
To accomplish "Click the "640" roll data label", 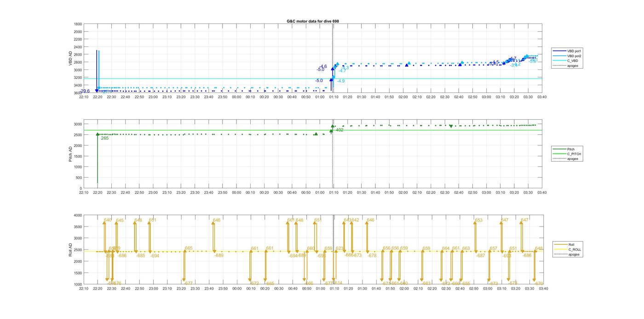I will click(x=108, y=220).
